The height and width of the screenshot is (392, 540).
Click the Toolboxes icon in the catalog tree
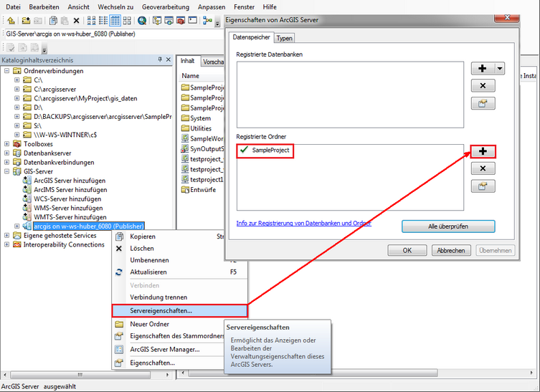pyautogui.click(x=17, y=143)
